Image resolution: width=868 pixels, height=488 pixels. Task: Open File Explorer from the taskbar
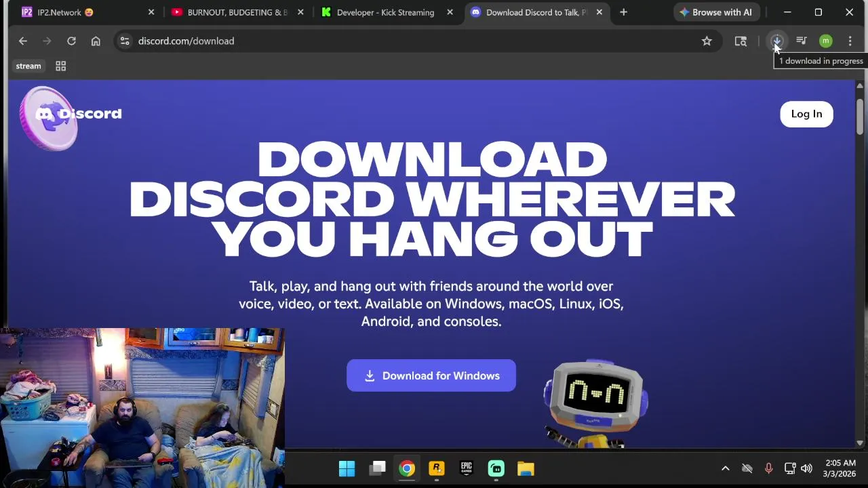[526, 468]
